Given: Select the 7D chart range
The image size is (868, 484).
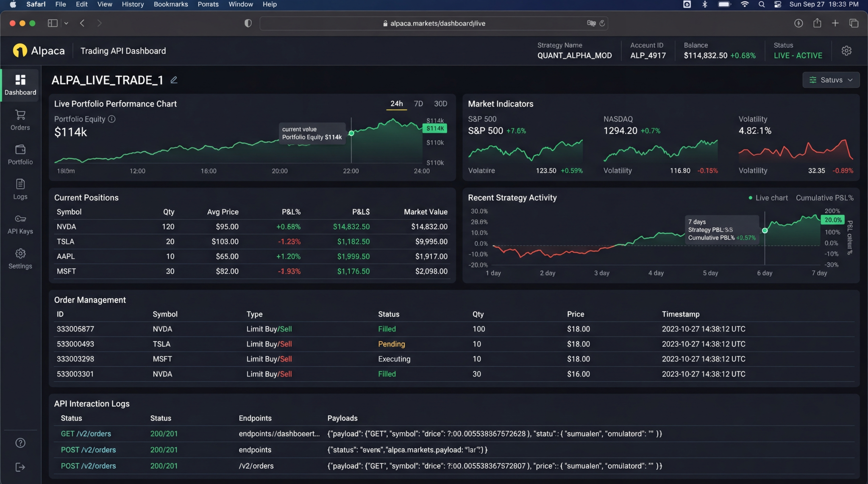Looking at the screenshot, I should [x=418, y=104].
